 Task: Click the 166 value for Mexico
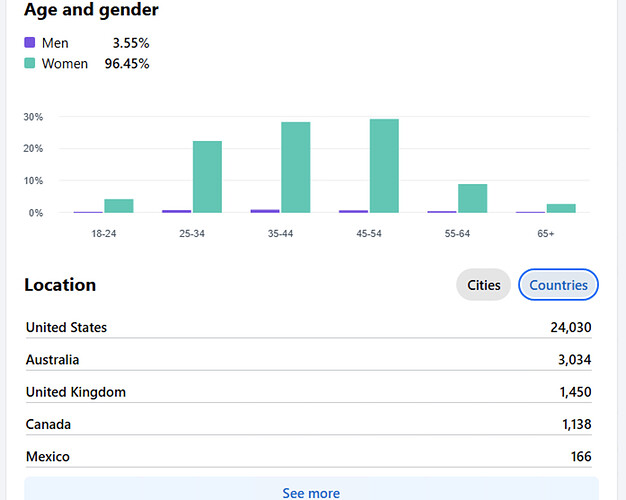[581, 456]
